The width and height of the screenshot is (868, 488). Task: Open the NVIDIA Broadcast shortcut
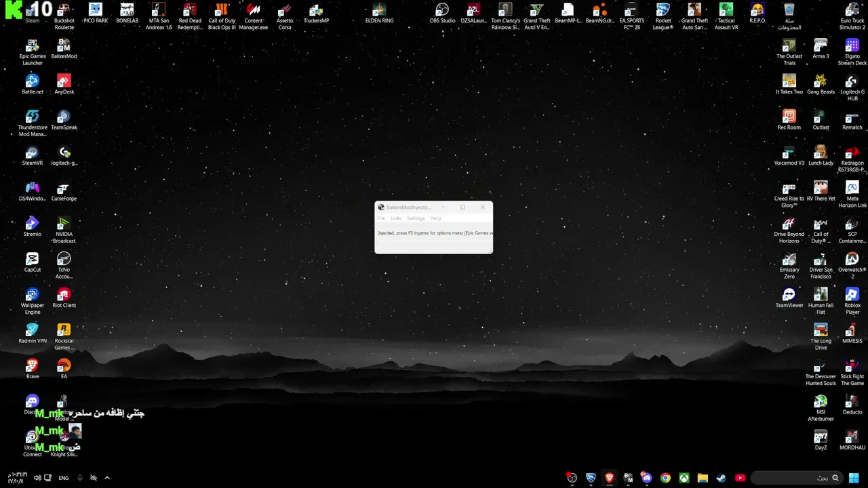pyautogui.click(x=64, y=230)
